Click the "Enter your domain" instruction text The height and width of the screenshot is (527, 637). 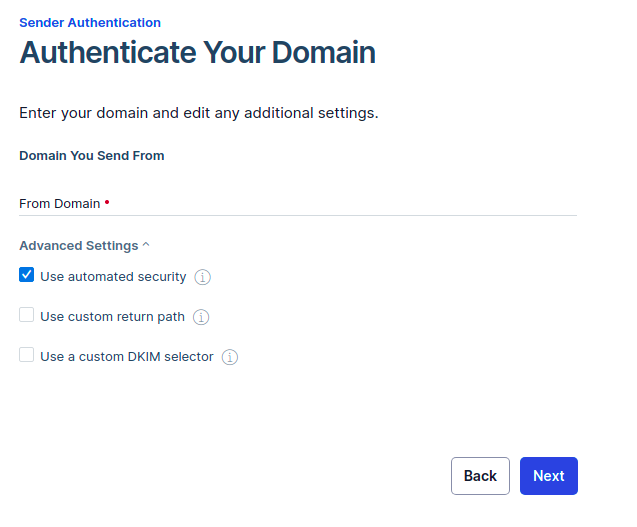coord(198,113)
